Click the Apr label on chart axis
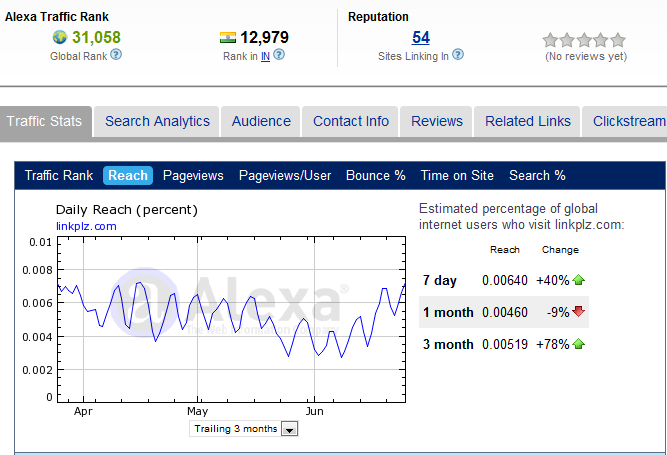The image size is (667, 455). coord(83,411)
